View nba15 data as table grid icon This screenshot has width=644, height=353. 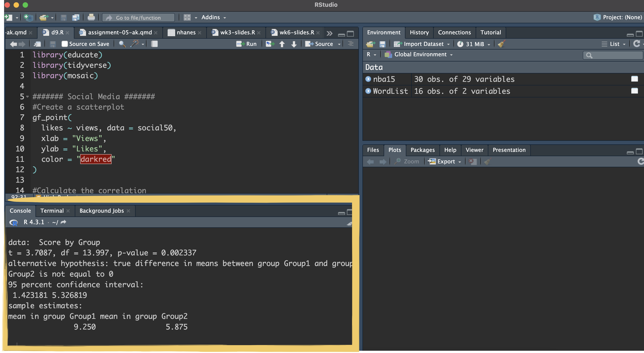pos(634,79)
